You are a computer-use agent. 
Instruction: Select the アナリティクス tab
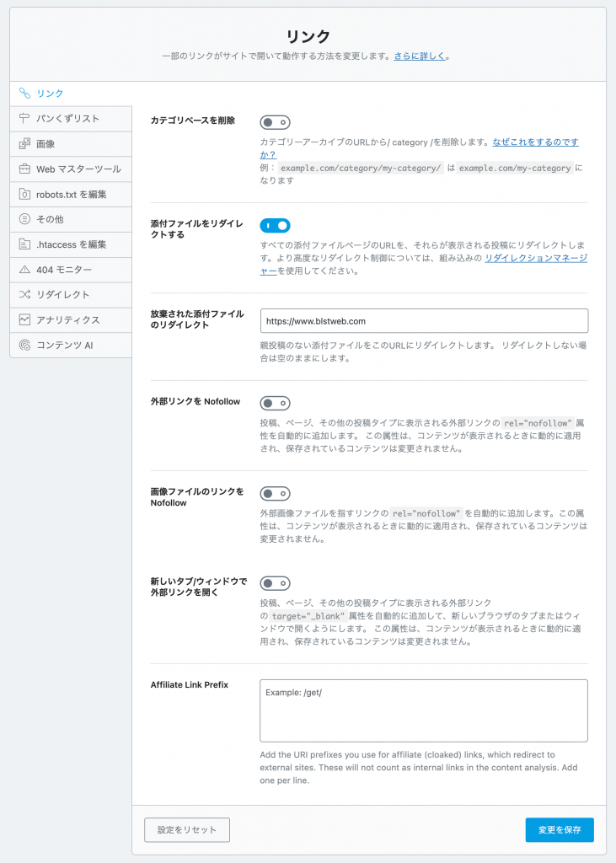coord(71,319)
